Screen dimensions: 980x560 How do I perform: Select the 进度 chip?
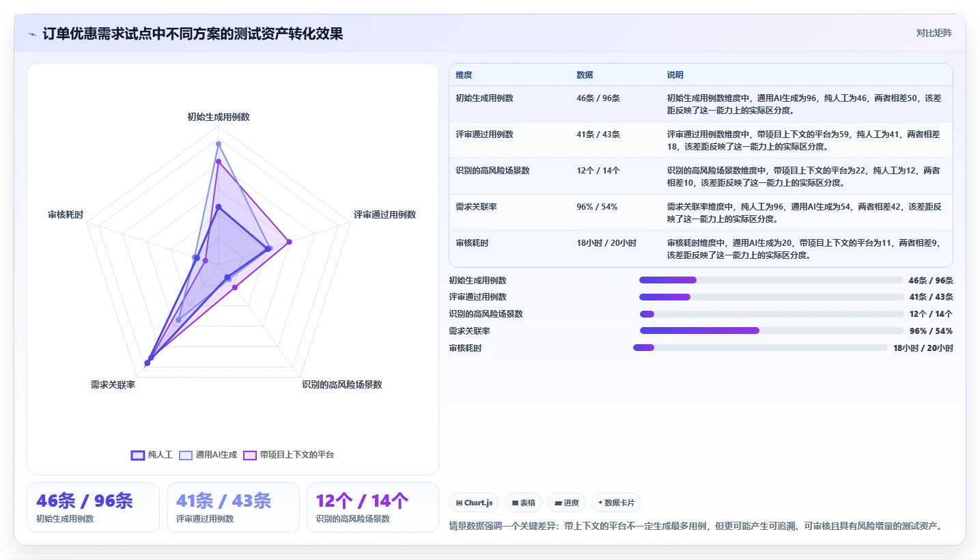coord(567,503)
